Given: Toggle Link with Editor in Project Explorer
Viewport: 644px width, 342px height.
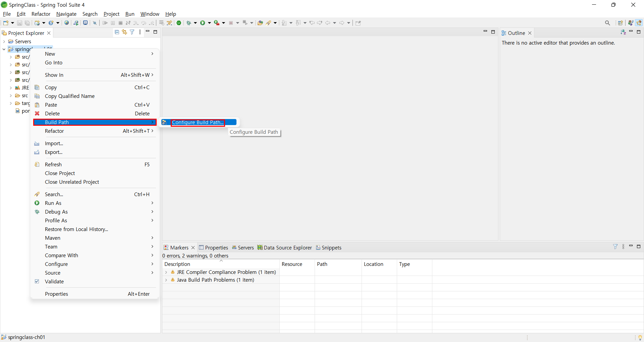Looking at the screenshot, I should click(x=124, y=32).
